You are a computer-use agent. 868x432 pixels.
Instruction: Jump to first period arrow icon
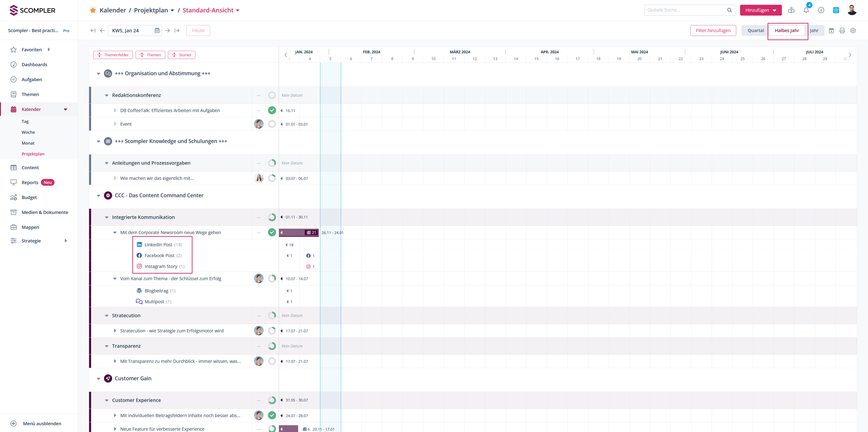point(93,31)
